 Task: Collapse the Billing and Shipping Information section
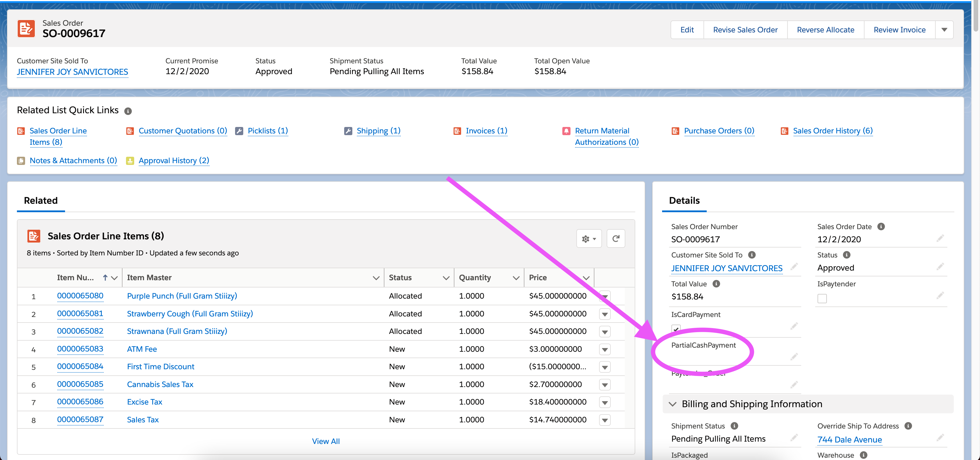coord(673,404)
